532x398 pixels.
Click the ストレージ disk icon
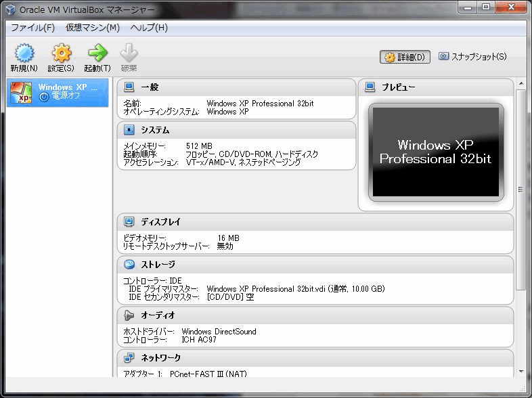tap(129, 264)
